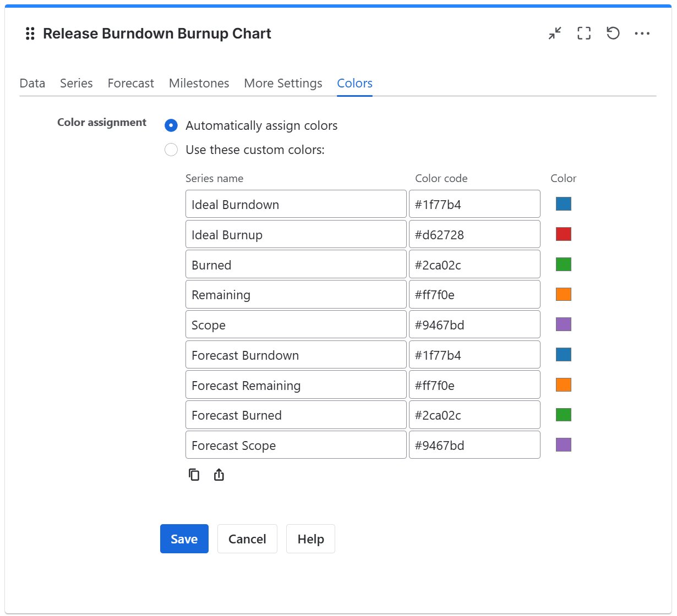Screen dimensions: 677x616
Task: Open the Milestones tab
Action: tap(199, 83)
